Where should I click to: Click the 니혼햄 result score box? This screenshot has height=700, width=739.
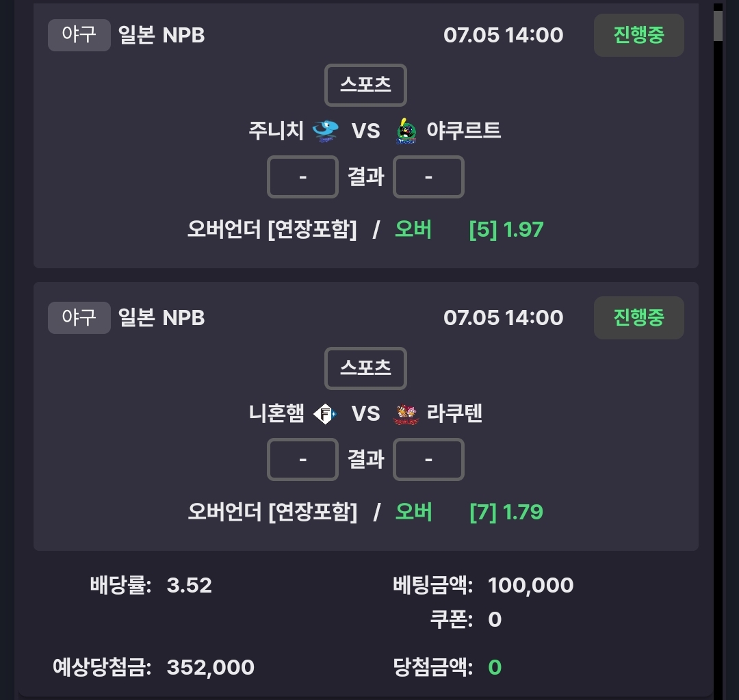(302, 460)
